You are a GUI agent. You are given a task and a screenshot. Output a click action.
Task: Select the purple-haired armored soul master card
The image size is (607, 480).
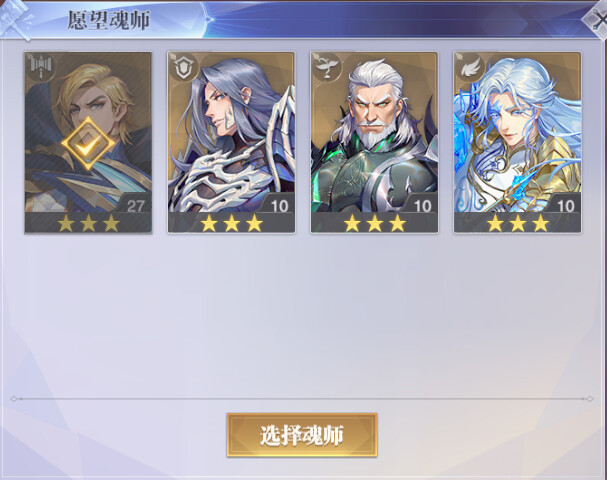(x=231, y=142)
